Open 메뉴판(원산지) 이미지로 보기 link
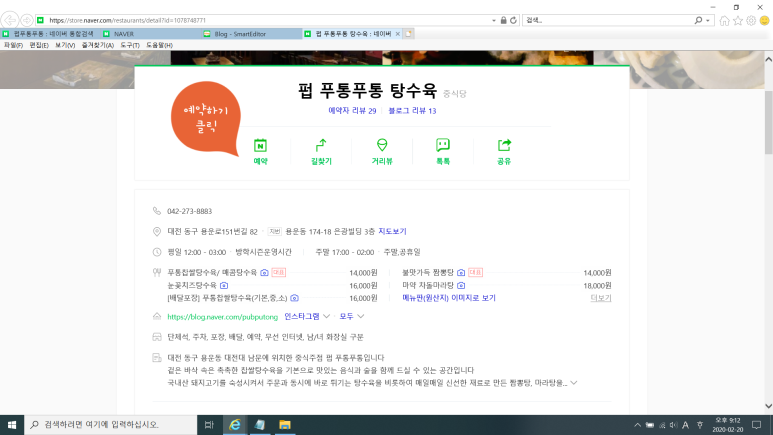Viewport: 773px width, 435px height. coord(449,298)
